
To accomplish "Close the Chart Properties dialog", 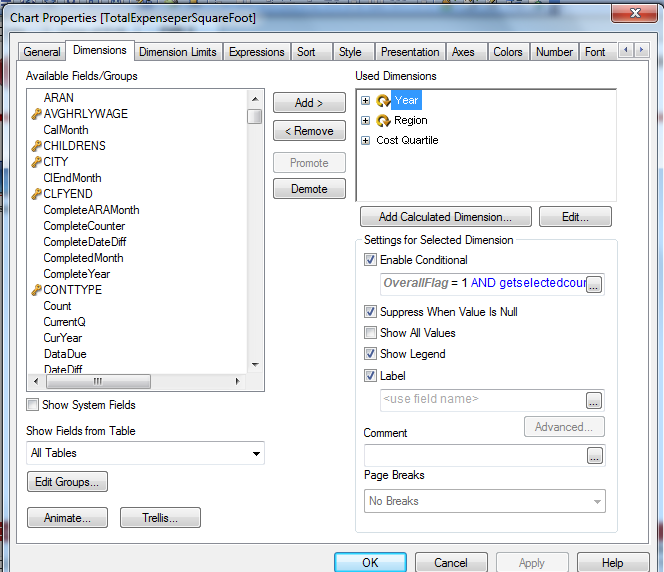I will coord(634,13).
